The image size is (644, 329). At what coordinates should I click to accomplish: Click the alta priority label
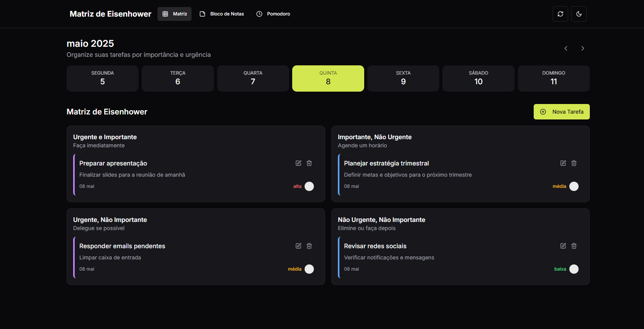(297, 186)
